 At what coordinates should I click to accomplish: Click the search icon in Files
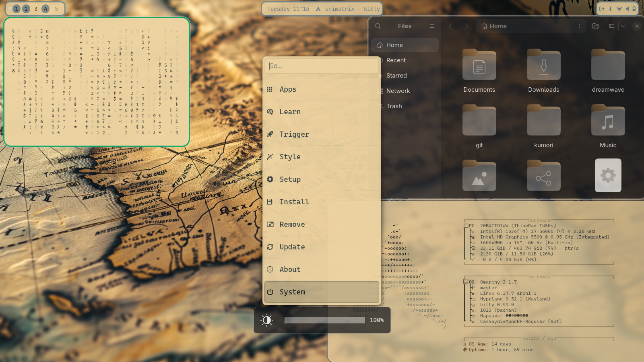pos(378,26)
